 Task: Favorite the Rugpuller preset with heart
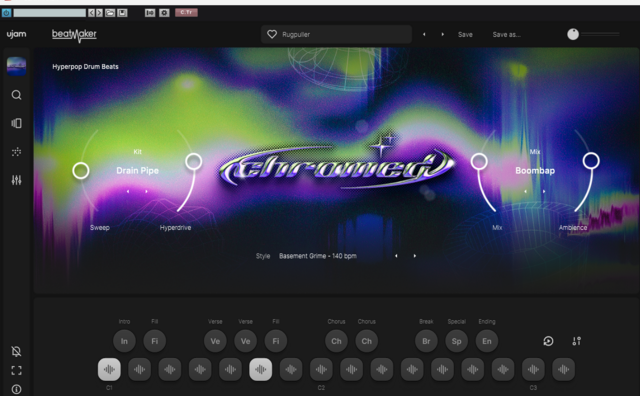[x=272, y=34]
